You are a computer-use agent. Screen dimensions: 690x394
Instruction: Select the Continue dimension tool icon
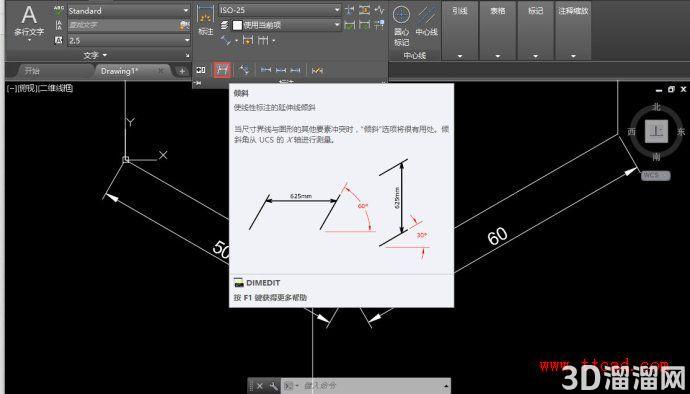point(263,41)
